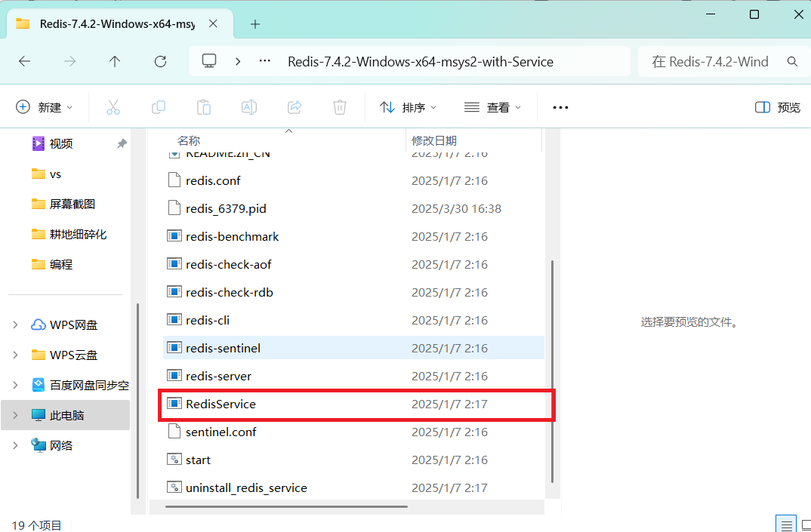811x532 pixels.
Task: Click the redis.conf document icon
Action: 174,180
